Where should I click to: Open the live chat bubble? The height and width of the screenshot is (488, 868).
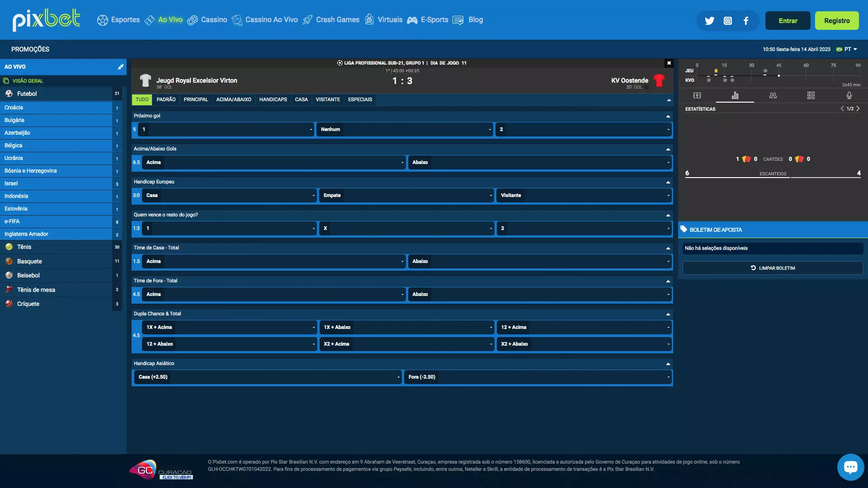tap(850, 467)
